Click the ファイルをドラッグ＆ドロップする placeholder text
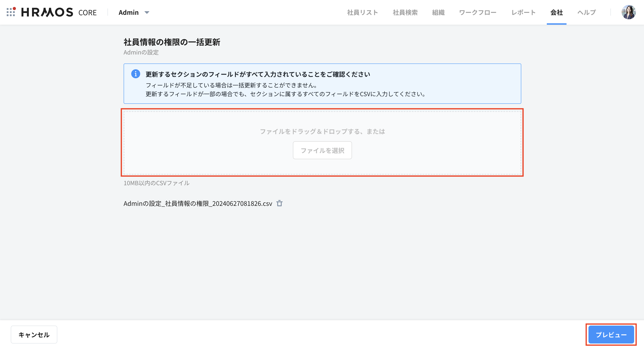The width and height of the screenshot is (644, 348). point(322,131)
